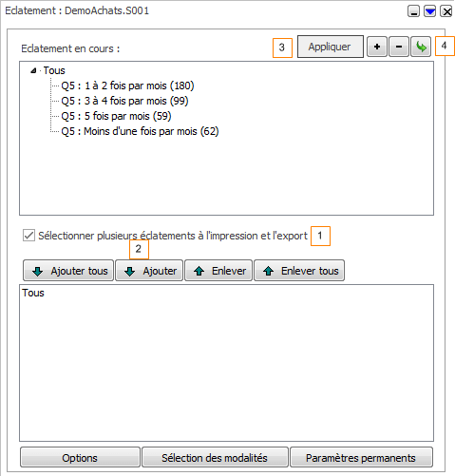Open the blue triangle panel menu
Screen dimensions: 455x476
point(430,11)
